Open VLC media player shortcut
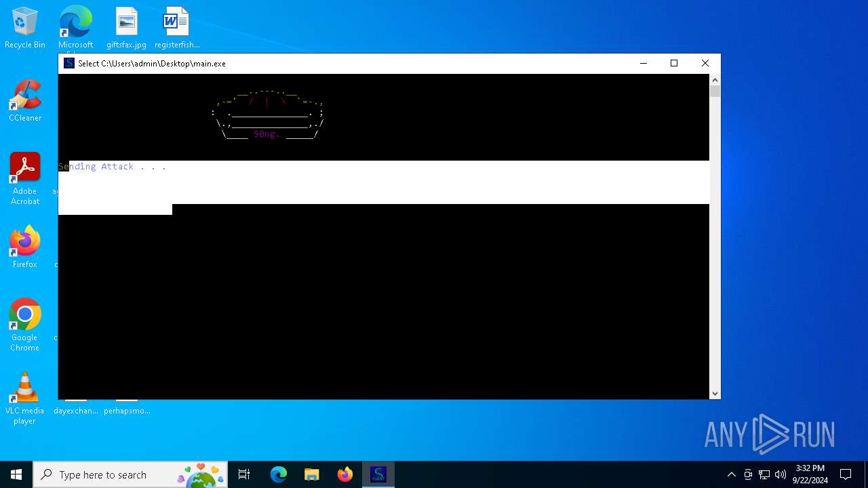This screenshot has height=488, width=868. click(25, 399)
